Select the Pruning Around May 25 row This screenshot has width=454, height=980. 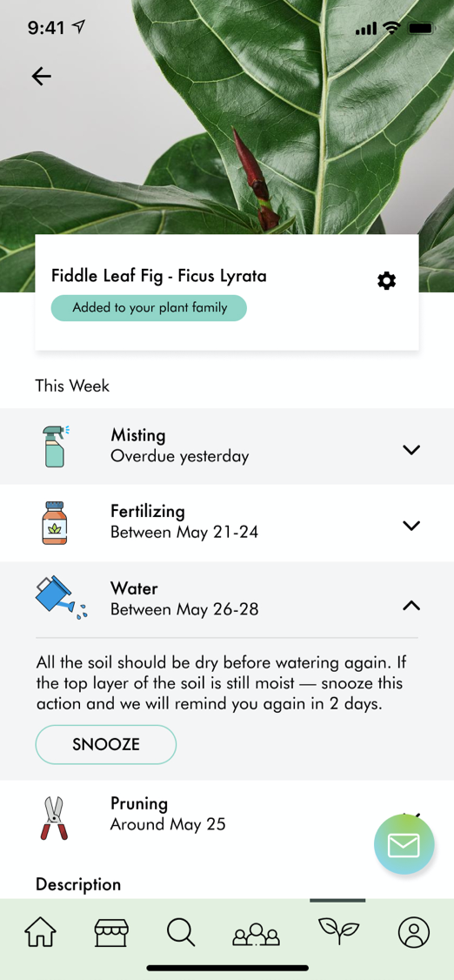227,816
